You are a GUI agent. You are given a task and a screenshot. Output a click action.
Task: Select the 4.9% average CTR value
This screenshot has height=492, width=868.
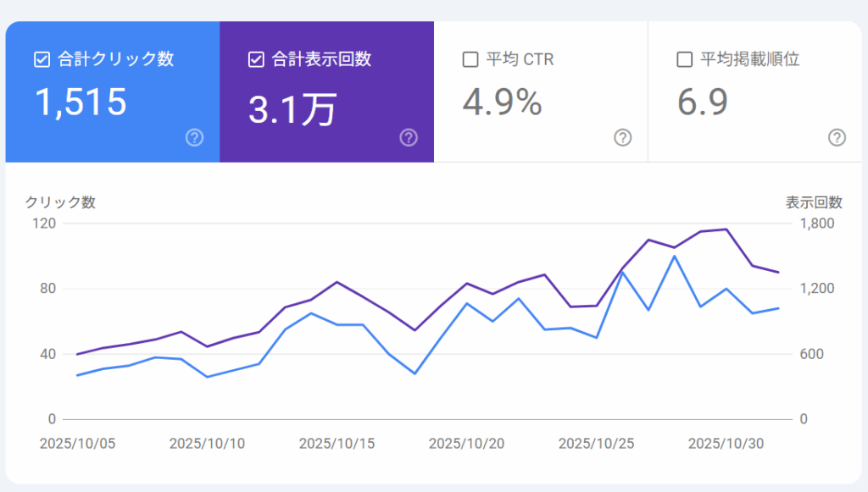(x=502, y=102)
